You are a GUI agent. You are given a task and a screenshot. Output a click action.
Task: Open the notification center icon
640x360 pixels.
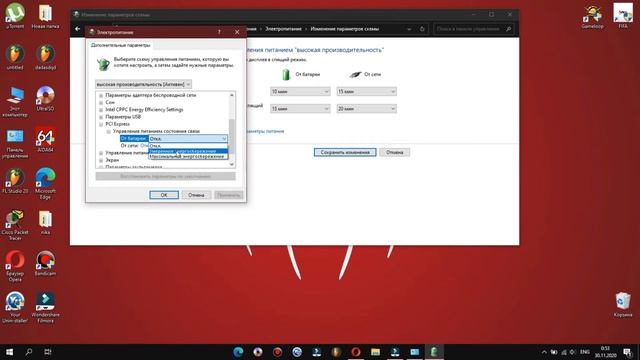pyautogui.click(x=628, y=352)
